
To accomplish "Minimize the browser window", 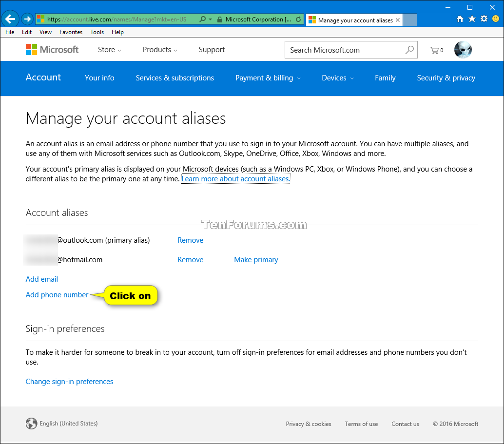I will coord(448,7).
